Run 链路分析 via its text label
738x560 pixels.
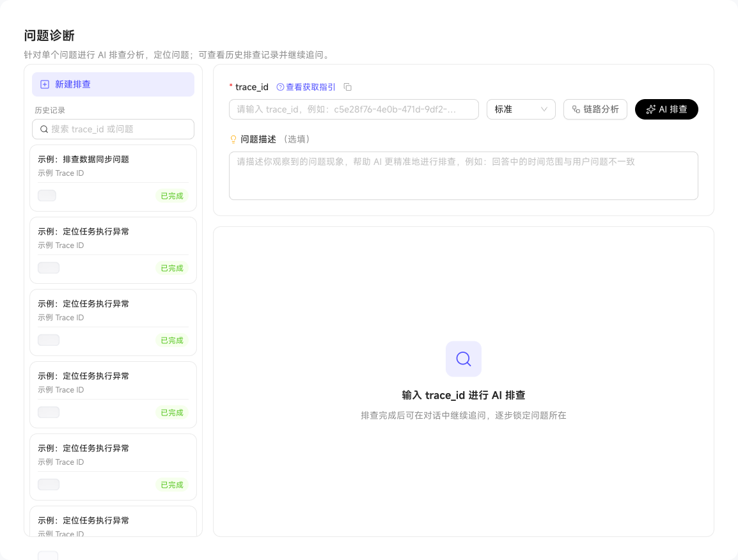tap(601, 110)
